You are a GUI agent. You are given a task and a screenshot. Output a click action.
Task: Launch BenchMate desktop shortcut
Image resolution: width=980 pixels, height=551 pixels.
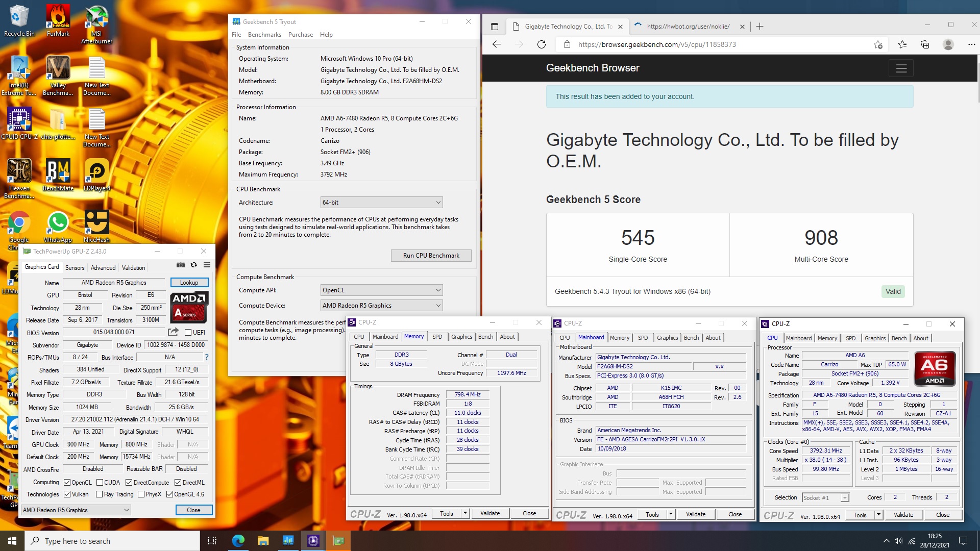58,175
